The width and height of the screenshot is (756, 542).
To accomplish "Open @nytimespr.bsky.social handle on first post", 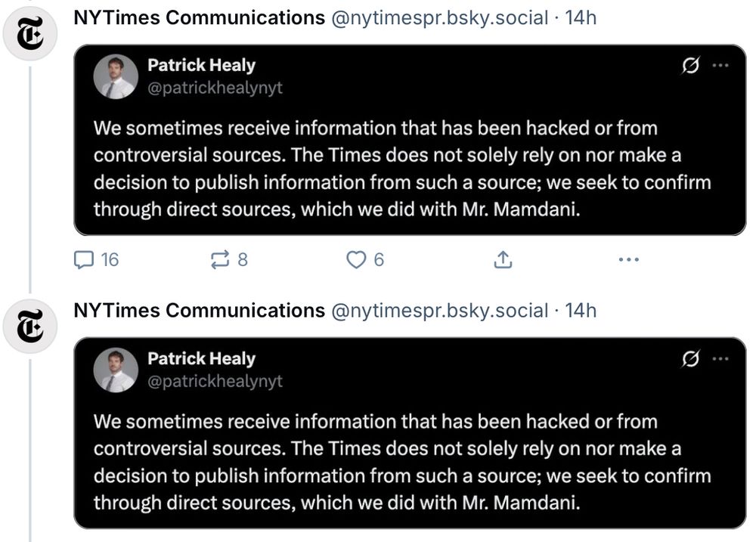I will [440, 18].
